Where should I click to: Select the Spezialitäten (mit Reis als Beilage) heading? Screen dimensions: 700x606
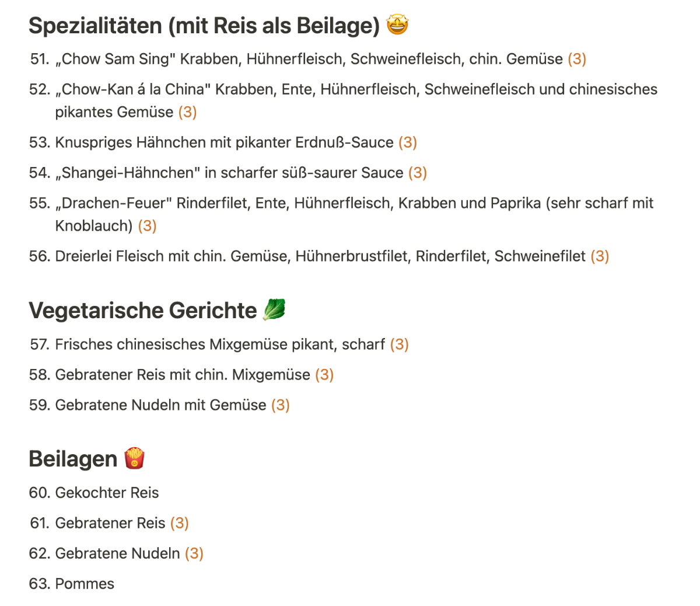tap(204, 26)
